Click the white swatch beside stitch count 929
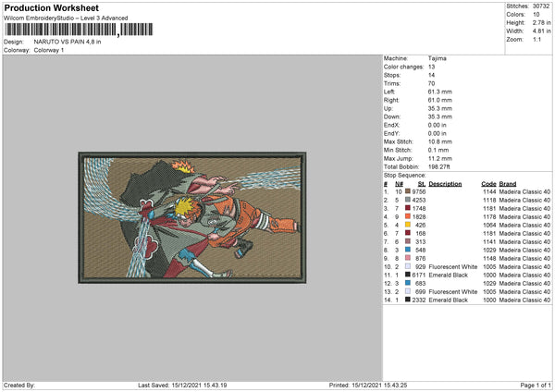 (x=408, y=266)
